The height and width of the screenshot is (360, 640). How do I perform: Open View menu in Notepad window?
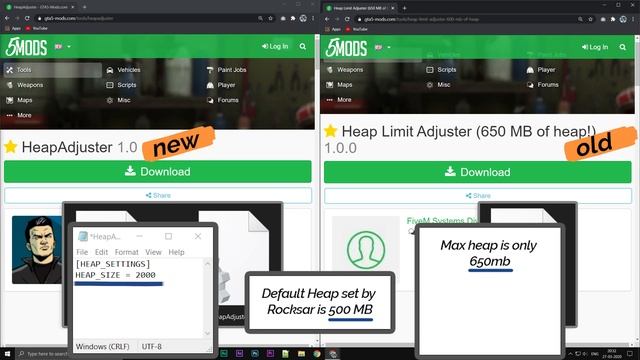tap(153, 252)
